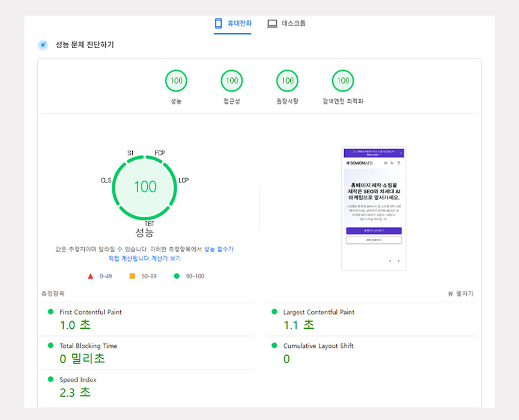This screenshot has width=519, height=420.
Task: Click the First Contentful Paint metric title
Action: pos(90,312)
